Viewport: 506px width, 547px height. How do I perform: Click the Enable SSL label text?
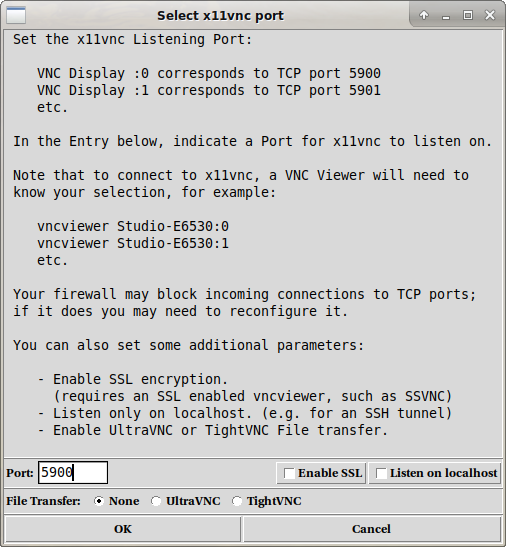(330, 473)
